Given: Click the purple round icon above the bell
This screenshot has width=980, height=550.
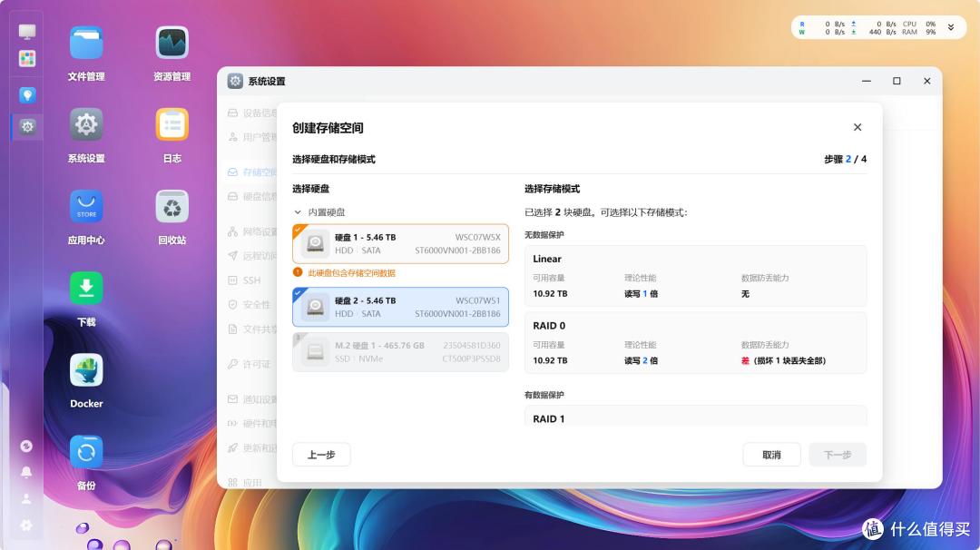Looking at the screenshot, I should pyautogui.click(x=26, y=446).
